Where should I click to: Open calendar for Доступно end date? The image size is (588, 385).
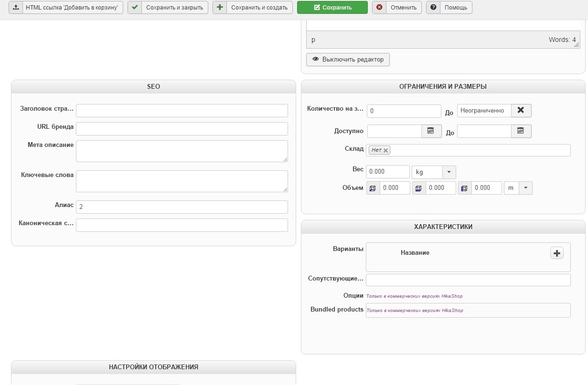click(521, 131)
